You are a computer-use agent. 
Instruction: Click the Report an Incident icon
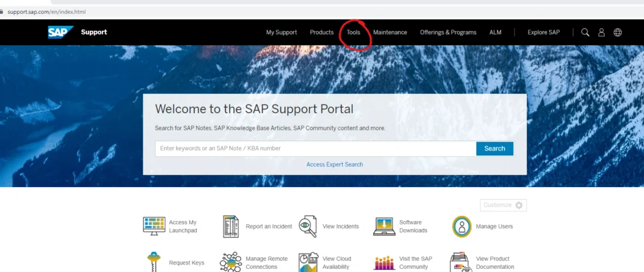231,227
